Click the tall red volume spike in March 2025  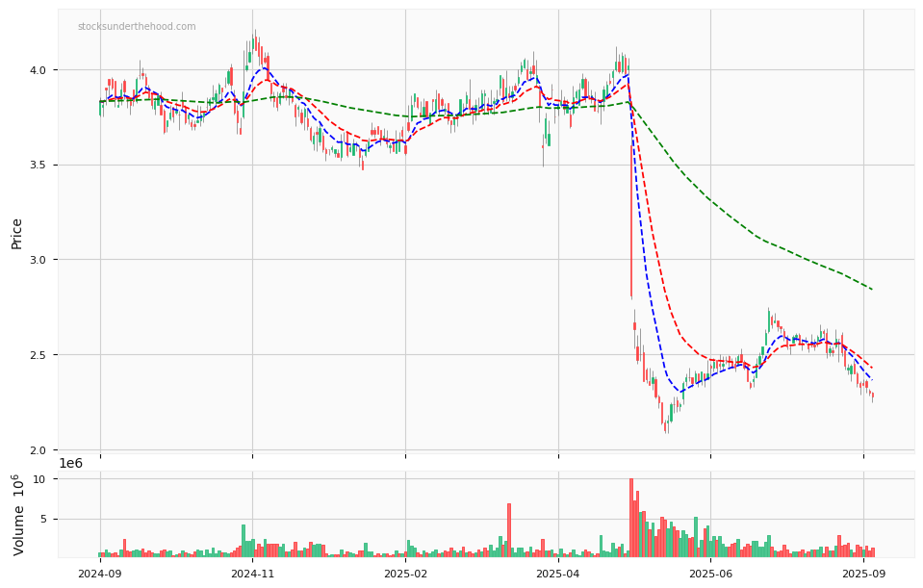509,529
